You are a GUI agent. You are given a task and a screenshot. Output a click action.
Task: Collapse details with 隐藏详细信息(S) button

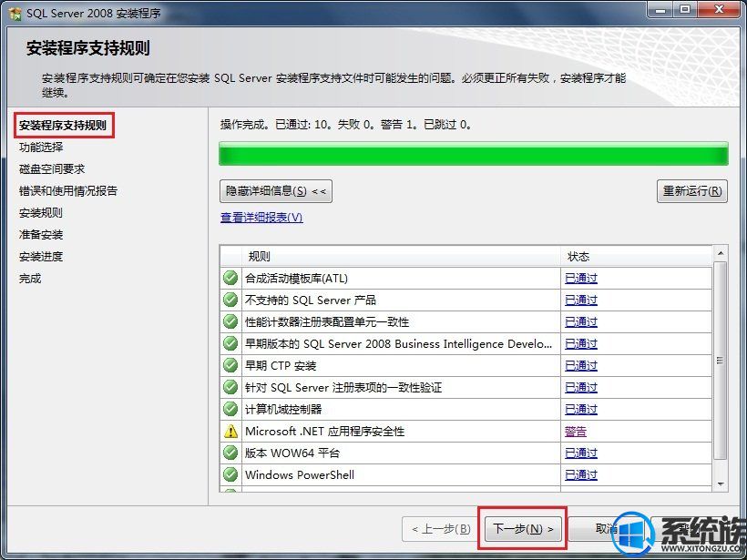276,191
